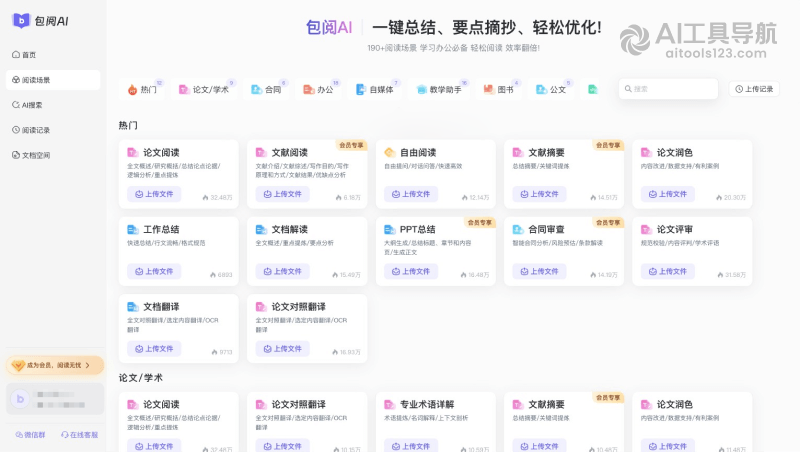
Task: Click the 合同审查 card icon
Action: [x=518, y=230]
